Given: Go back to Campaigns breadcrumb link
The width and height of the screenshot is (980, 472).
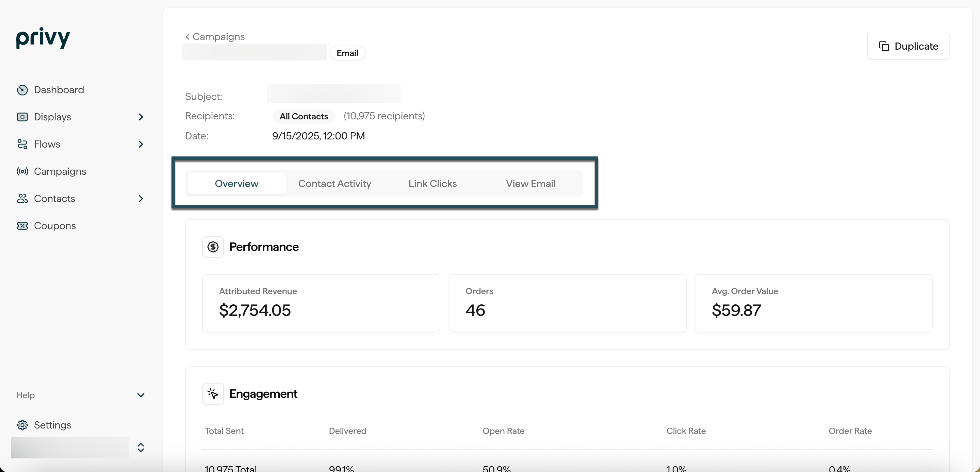Looking at the screenshot, I should [x=215, y=37].
